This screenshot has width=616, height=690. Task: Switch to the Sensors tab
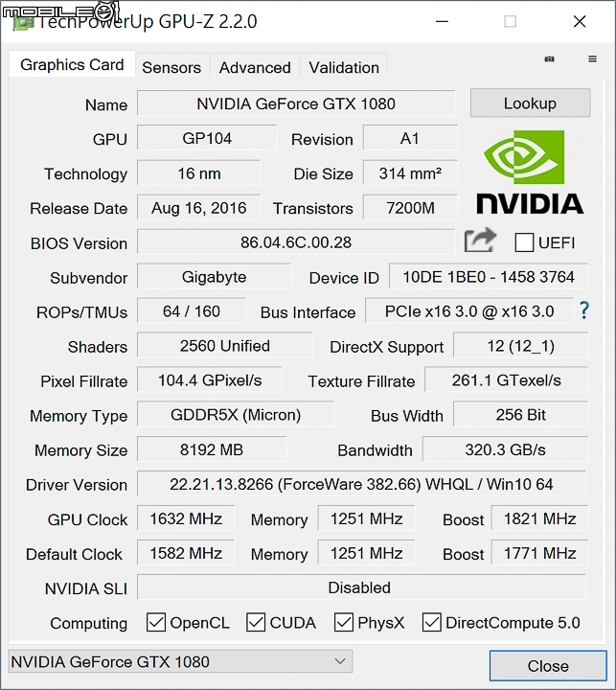[171, 67]
